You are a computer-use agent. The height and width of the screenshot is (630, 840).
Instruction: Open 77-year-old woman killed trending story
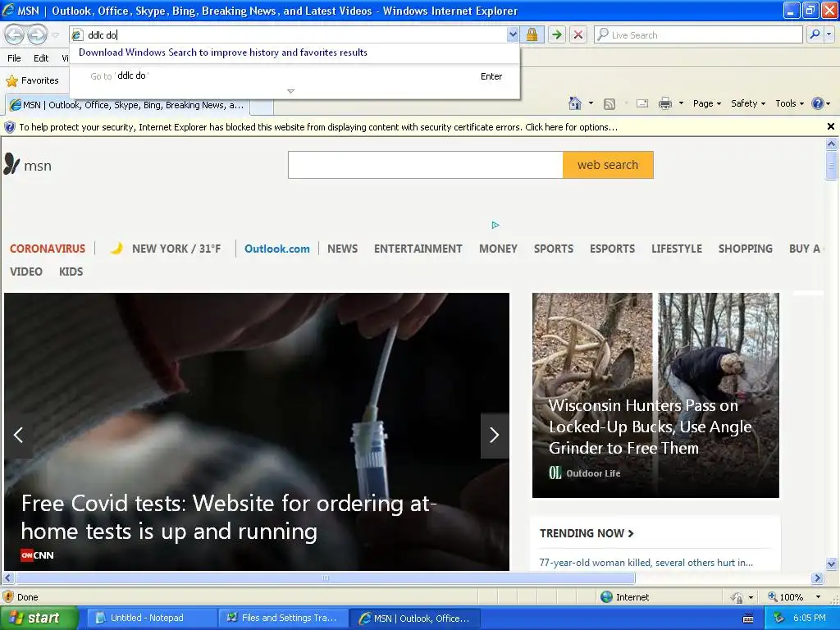(x=646, y=563)
